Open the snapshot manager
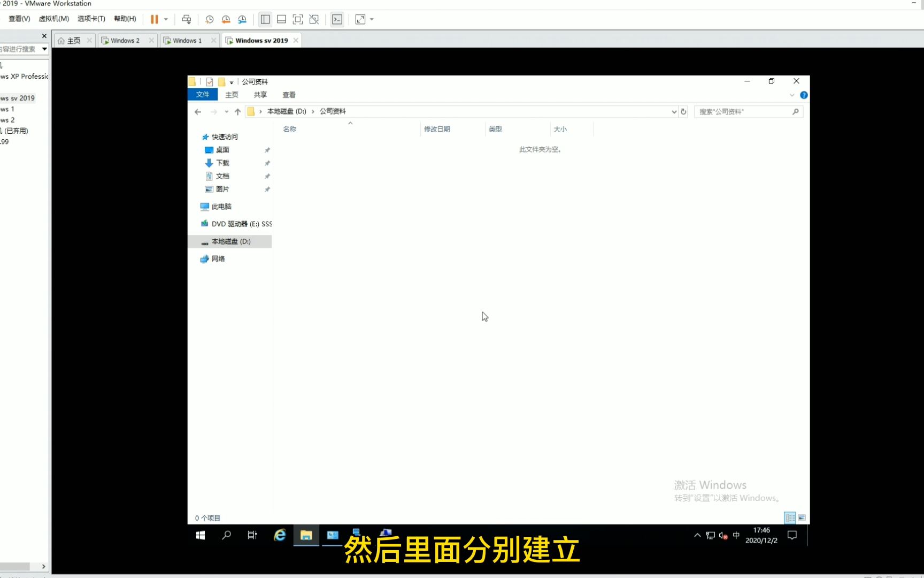Image resolution: width=924 pixels, height=578 pixels. [242, 19]
